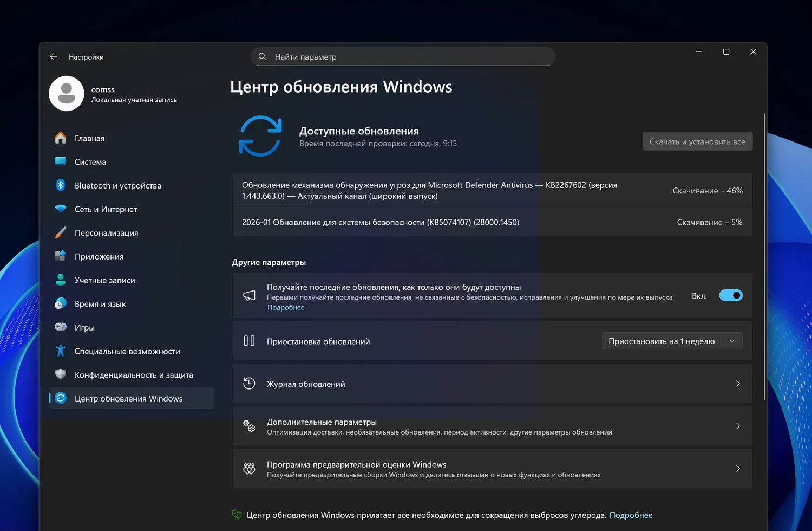812x531 pixels.
Task: Click the Скачивание – 46% status text
Action: (x=708, y=191)
